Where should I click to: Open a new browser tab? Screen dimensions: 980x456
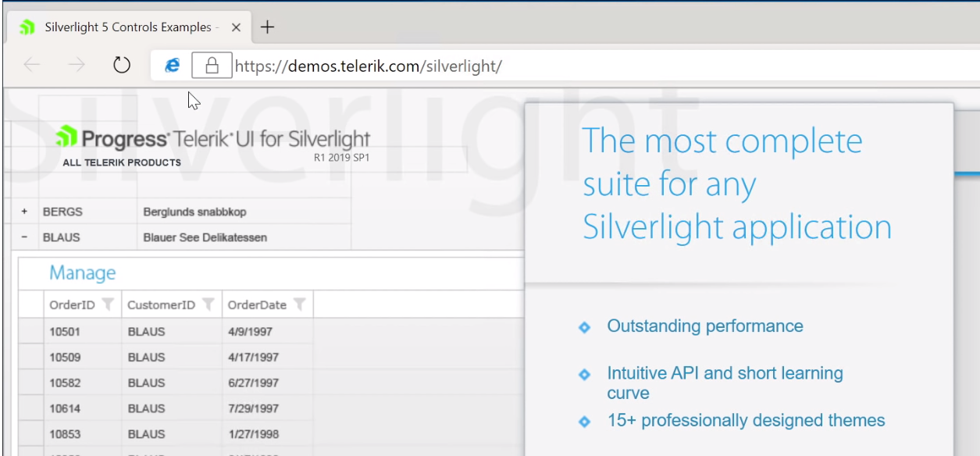pos(266,27)
